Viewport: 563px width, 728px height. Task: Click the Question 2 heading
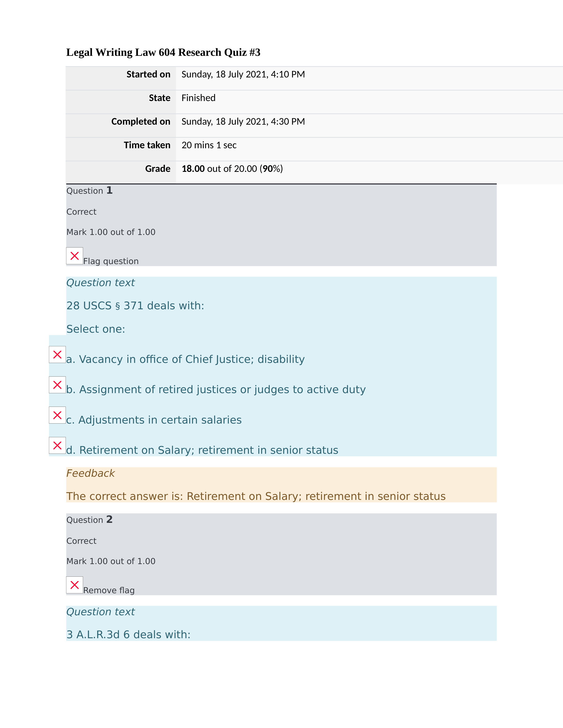tap(89, 519)
